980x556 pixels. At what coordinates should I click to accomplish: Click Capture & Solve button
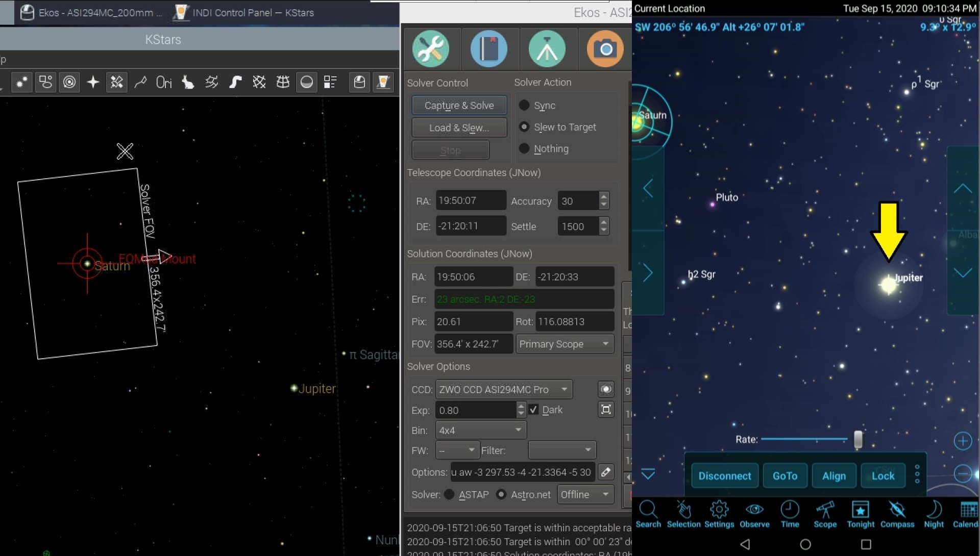click(x=459, y=105)
